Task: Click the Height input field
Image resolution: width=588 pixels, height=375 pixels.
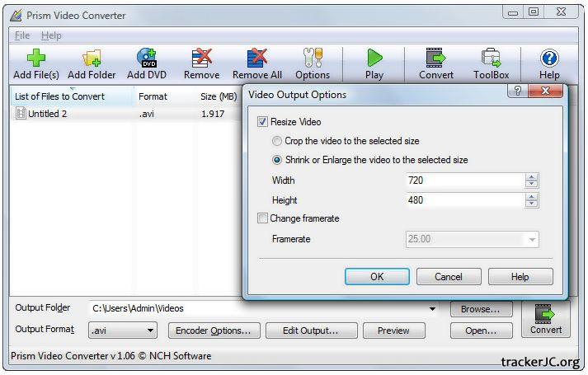Action: point(464,200)
